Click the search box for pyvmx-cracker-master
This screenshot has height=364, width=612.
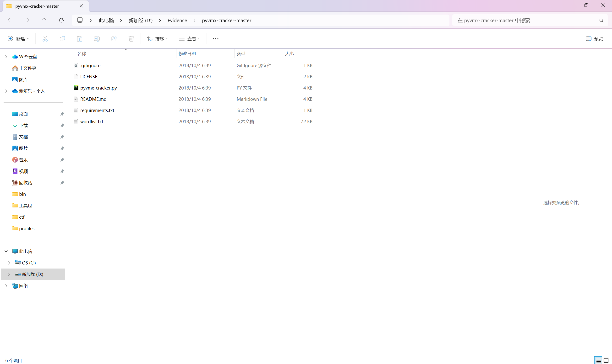tap(525, 20)
